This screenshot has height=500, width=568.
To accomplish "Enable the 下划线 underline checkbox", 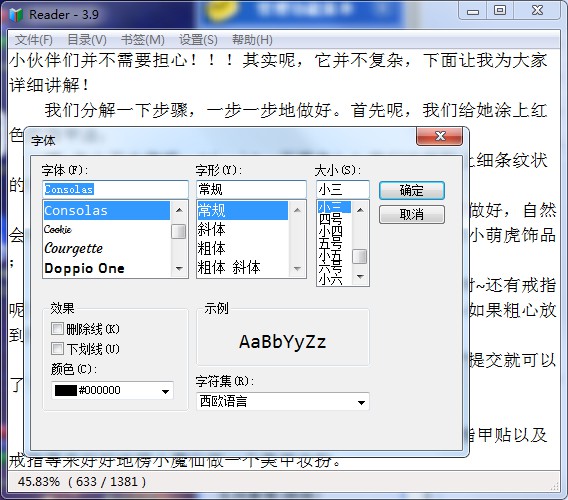I will [57, 349].
